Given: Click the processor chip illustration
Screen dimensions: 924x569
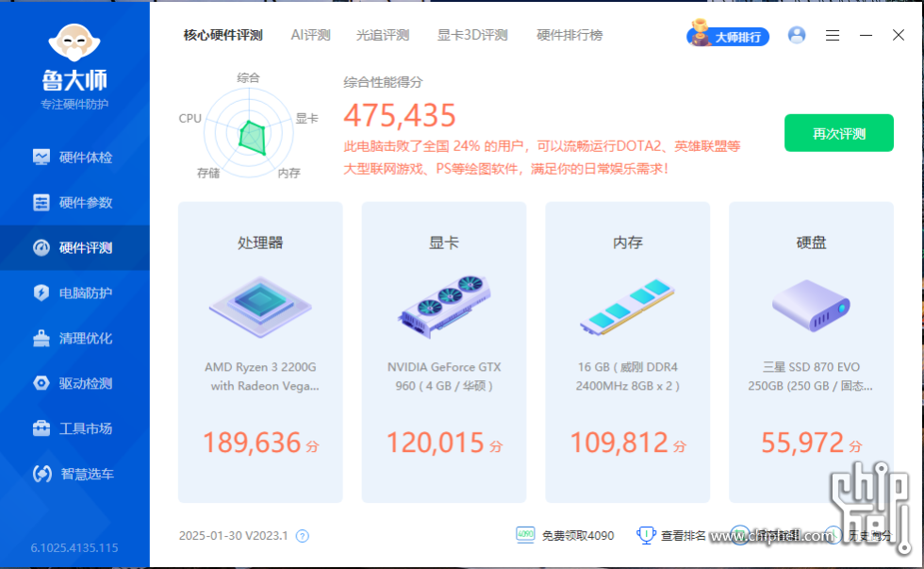Looking at the screenshot, I should point(260,307).
